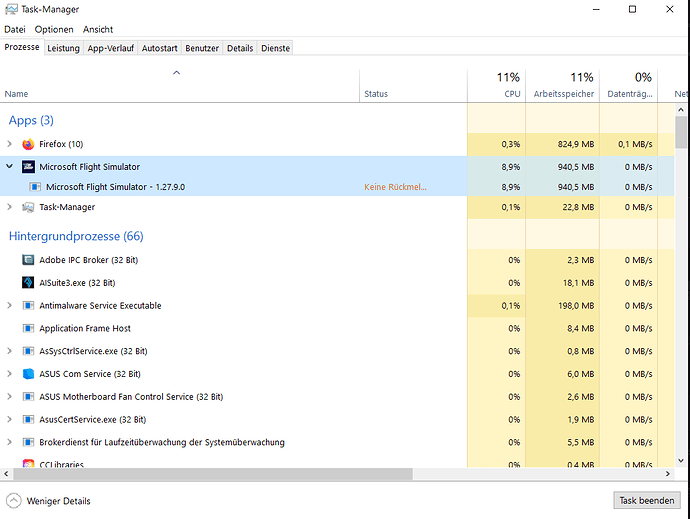
Task: Expand ASUS Com Service (32 Bit)
Action: coord(9,374)
